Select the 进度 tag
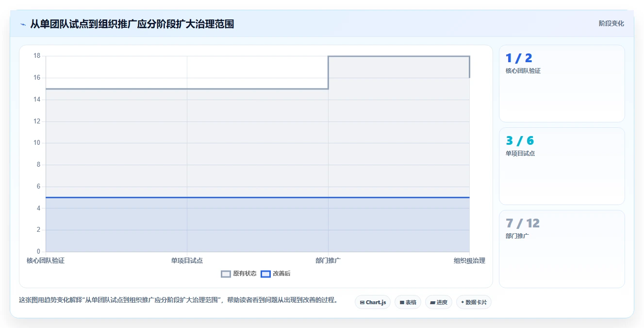 (x=439, y=302)
